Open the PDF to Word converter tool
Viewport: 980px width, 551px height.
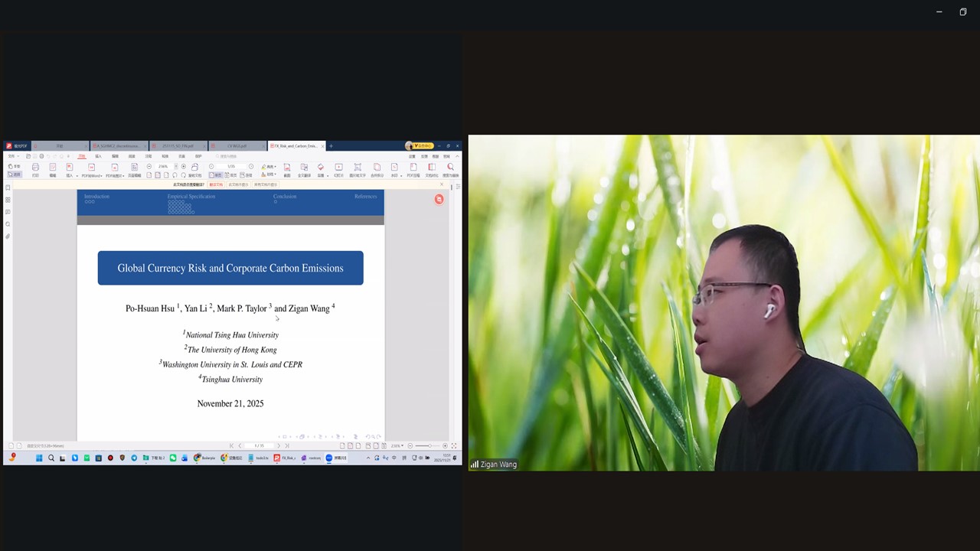pyautogui.click(x=91, y=168)
